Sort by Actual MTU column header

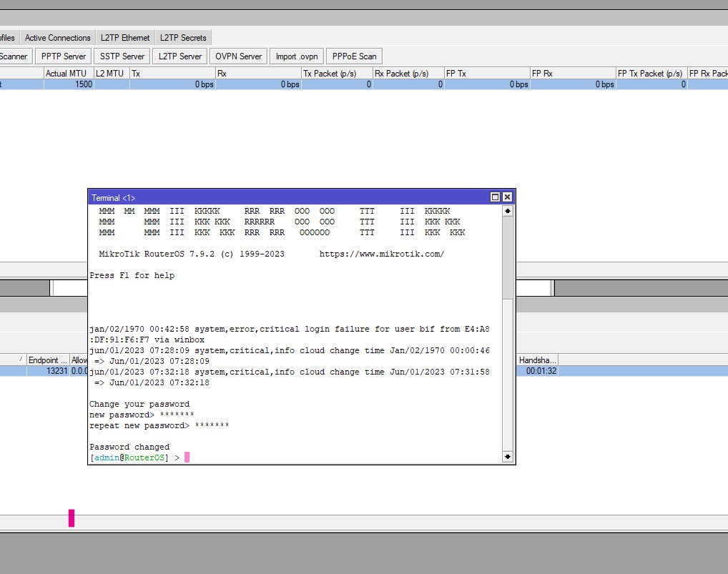point(68,74)
